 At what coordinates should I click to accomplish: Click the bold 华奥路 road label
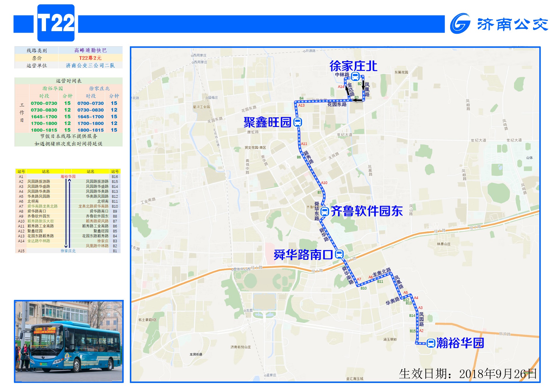392,301
